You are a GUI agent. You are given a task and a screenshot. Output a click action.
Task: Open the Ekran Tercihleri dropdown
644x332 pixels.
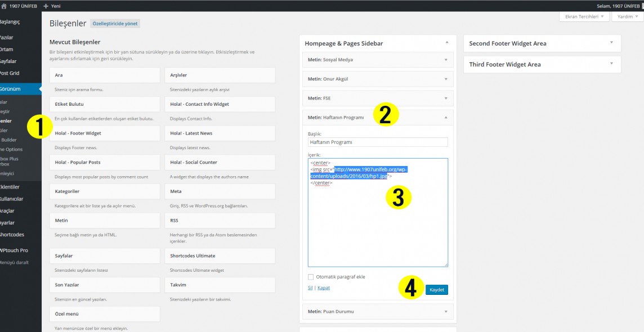click(584, 17)
